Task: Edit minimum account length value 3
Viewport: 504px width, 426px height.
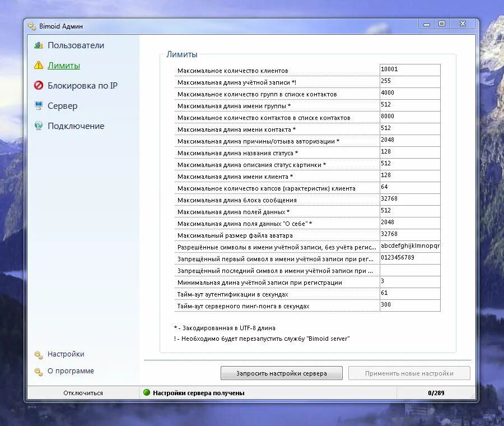Action: pos(410,282)
